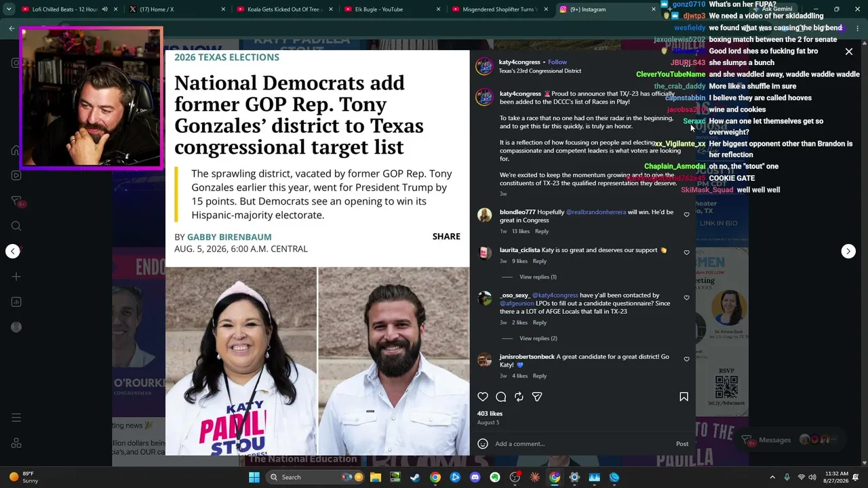Like janisrobertsonbeck's comment
This screenshot has height=488, width=868.
click(686, 359)
